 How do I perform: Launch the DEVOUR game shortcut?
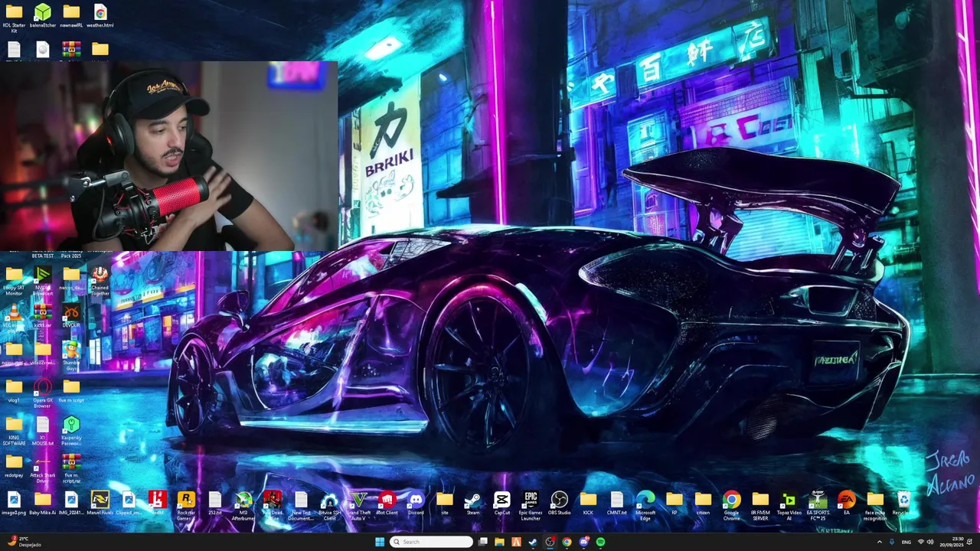(x=71, y=315)
